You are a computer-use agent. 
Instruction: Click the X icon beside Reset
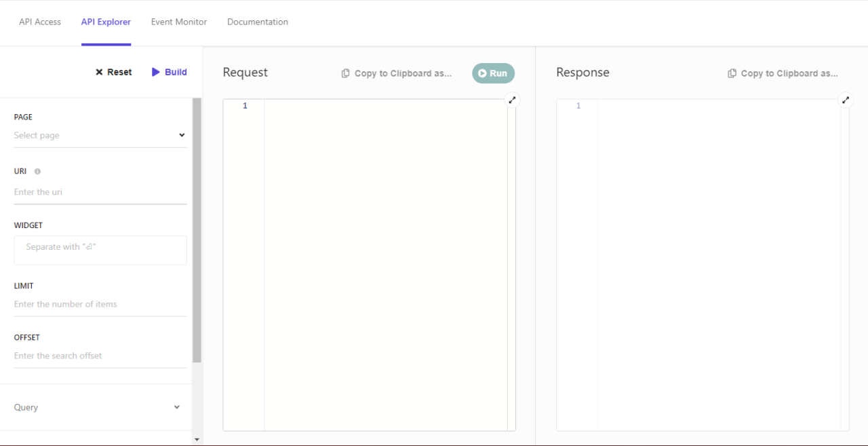(98, 71)
